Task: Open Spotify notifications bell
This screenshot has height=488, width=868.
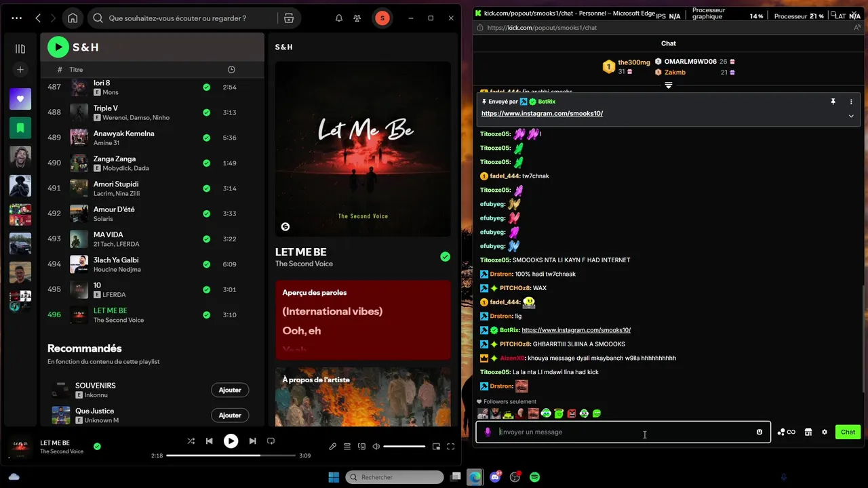Action: tap(339, 18)
